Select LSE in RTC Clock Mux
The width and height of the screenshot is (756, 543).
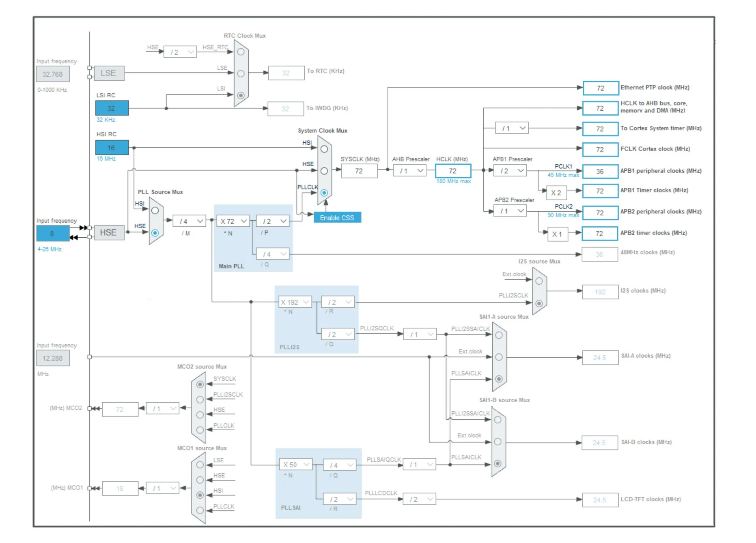point(241,73)
